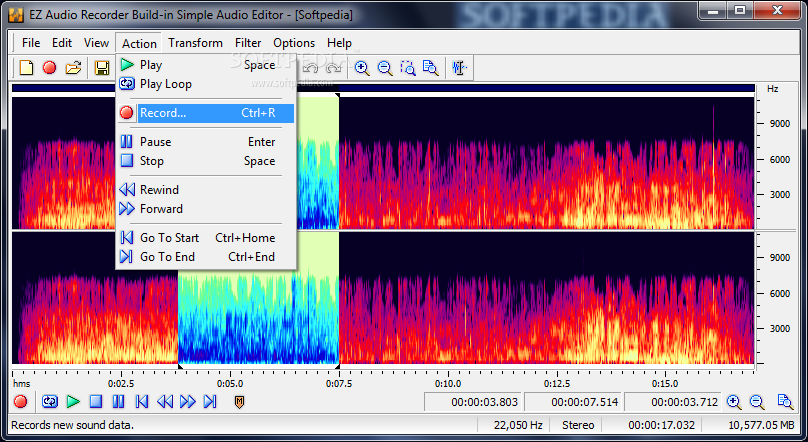Click the selection end field 00:00:07.514
Image resolution: width=808 pixels, height=442 pixels.
pos(573,402)
